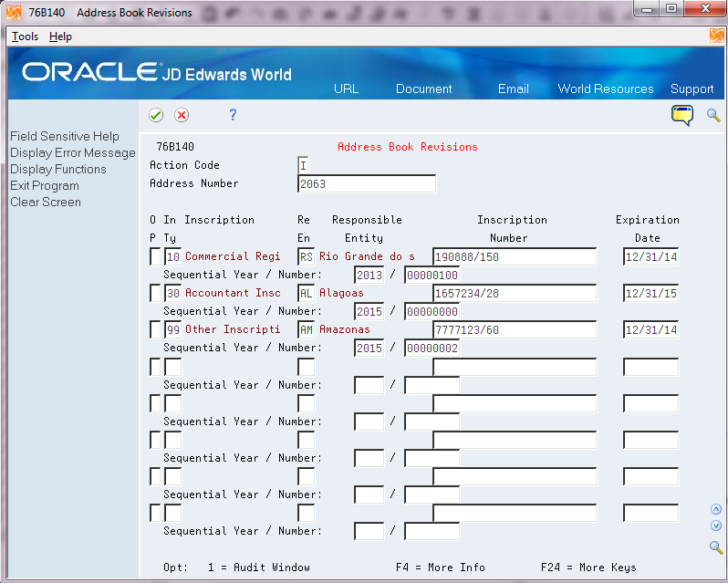Click the Other Inscripti description text
728x583 pixels.
(233, 329)
